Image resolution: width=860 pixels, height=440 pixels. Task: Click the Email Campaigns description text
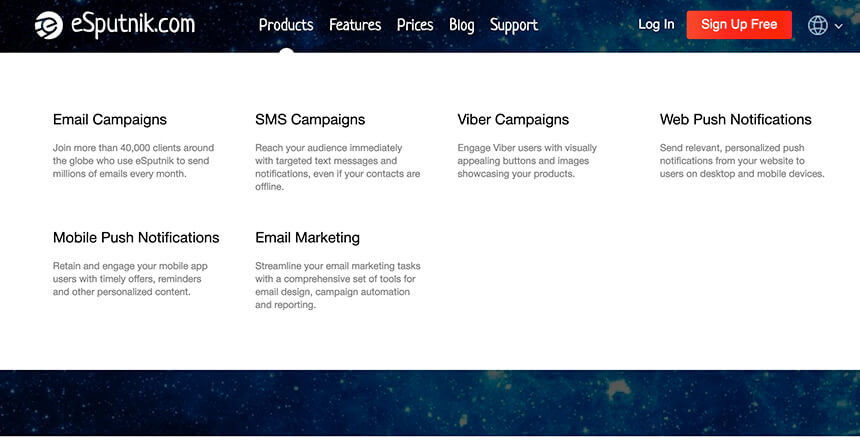[133, 160]
